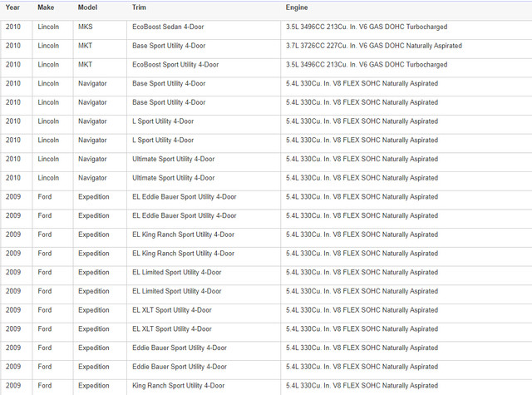Select Expedition in the non-EL King Ranch row

pyautogui.click(x=94, y=386)
